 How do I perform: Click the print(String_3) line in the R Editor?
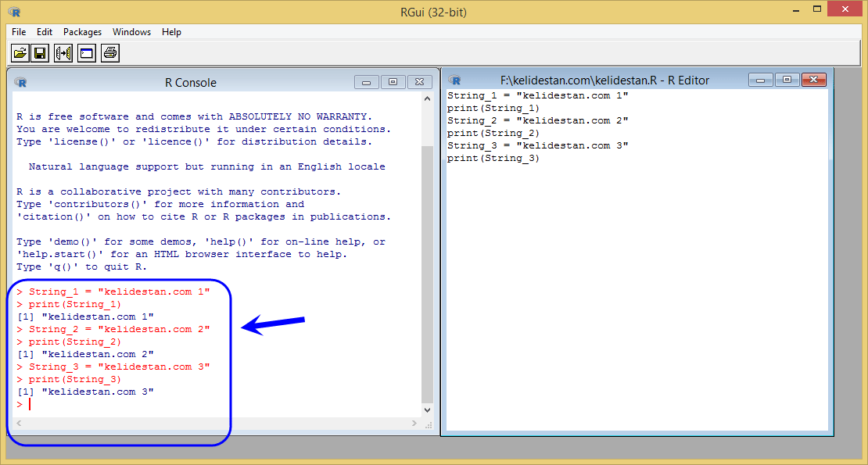[493, 158]
